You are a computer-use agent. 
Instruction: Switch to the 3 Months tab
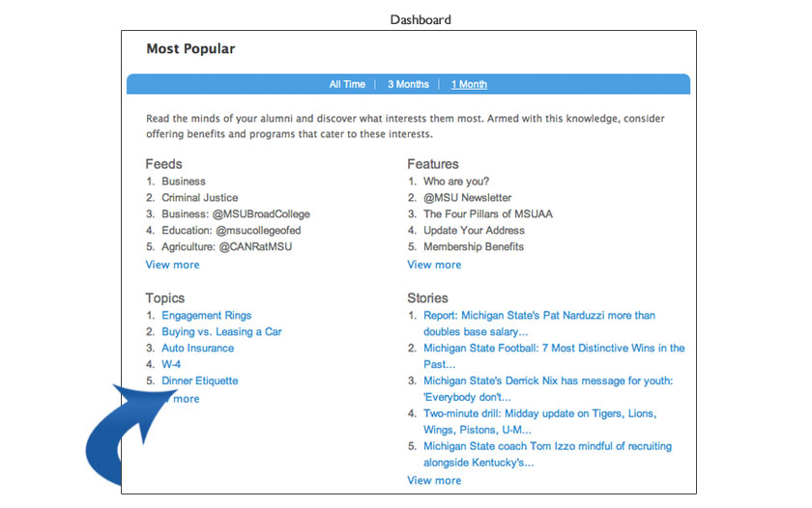(x=408, y=84)
